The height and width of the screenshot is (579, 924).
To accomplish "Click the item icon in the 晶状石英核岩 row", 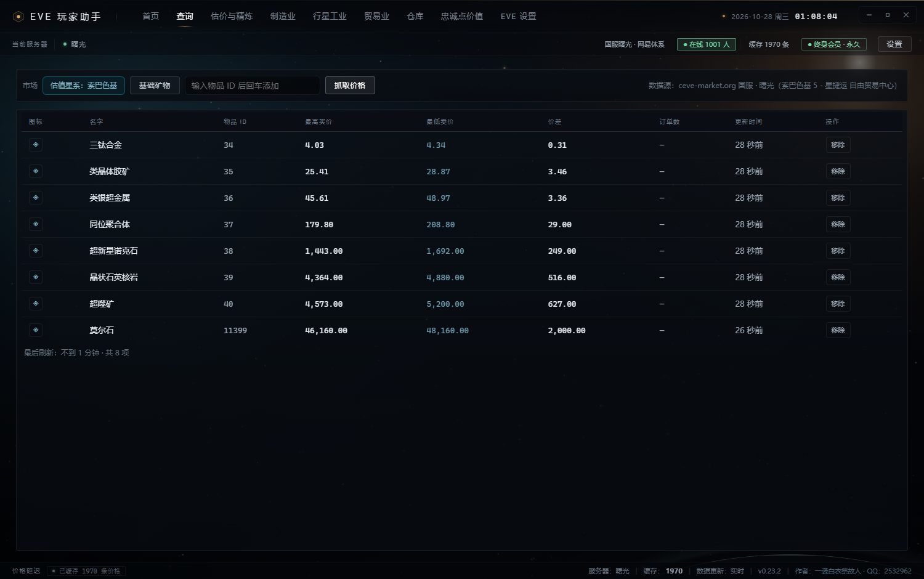I will (x=36, y=277).
